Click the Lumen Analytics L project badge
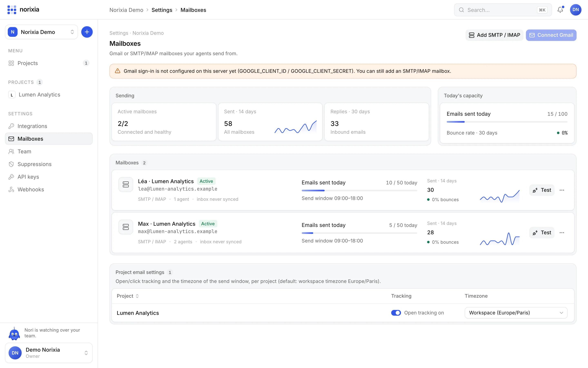588x368 pixels. 12,95
